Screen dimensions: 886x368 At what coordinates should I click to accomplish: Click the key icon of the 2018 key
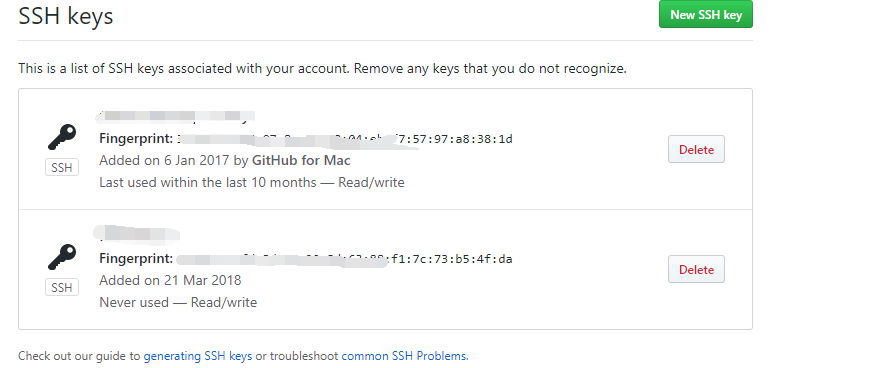pos(62,257)
